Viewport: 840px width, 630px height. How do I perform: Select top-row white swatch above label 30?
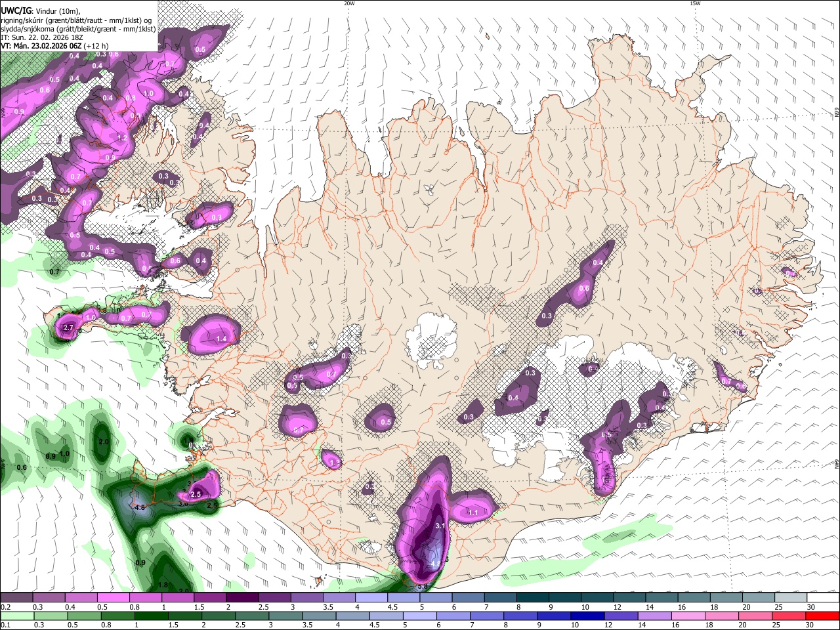click(x=824, y=597)
